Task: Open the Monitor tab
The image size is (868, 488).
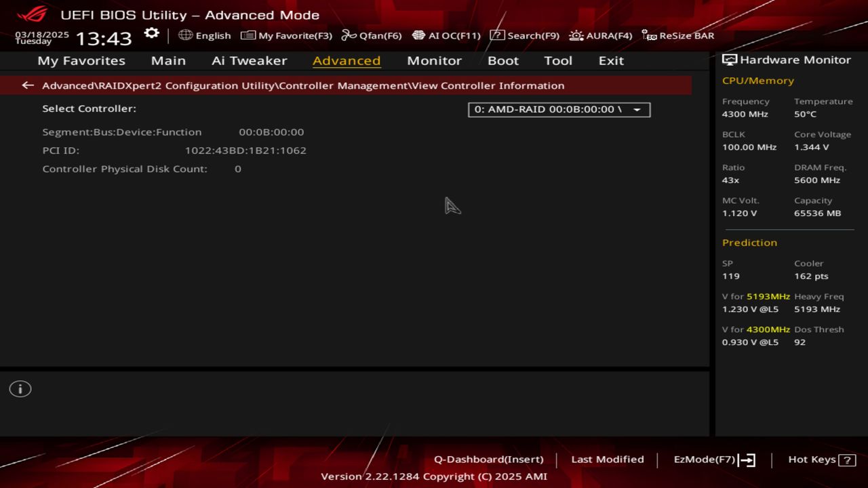Action: (434, 60)
